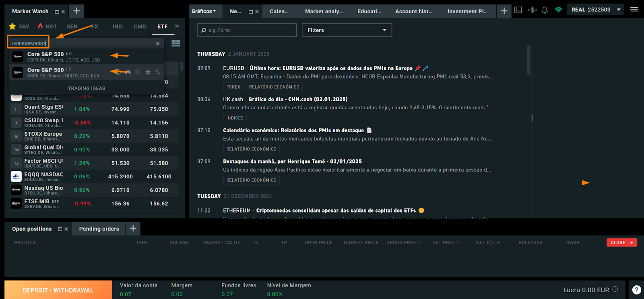The width and height of the screenshot is (644, 299).
Task: Open Criptomoedas consolidam ETHEREUM headline
Action: pos(336,211)
